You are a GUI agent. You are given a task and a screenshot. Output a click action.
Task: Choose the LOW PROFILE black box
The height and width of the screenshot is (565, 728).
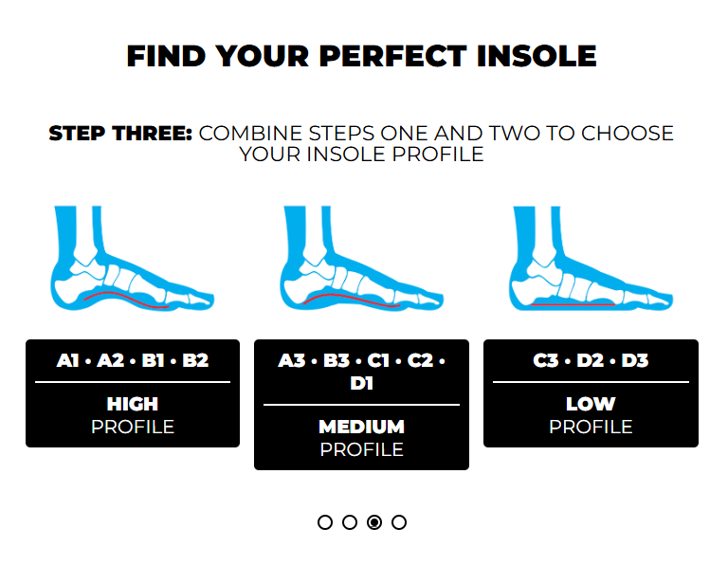tap(591, 393)
